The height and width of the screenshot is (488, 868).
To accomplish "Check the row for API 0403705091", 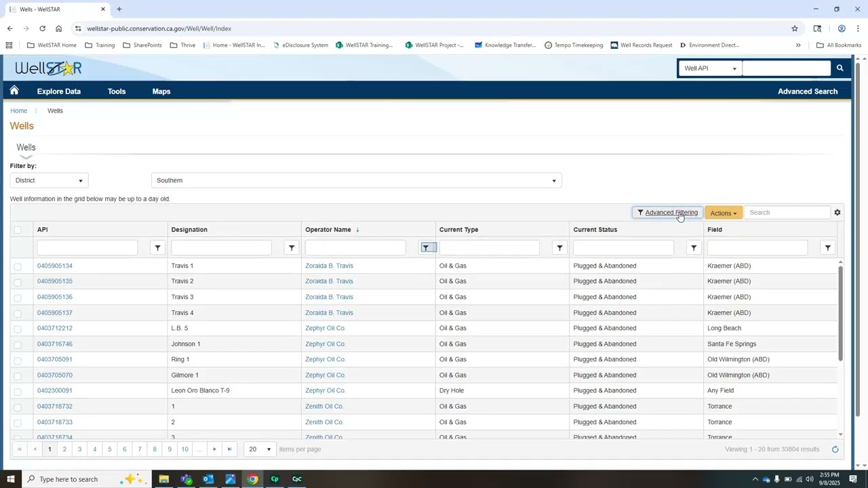I will (x=18, y=360).
